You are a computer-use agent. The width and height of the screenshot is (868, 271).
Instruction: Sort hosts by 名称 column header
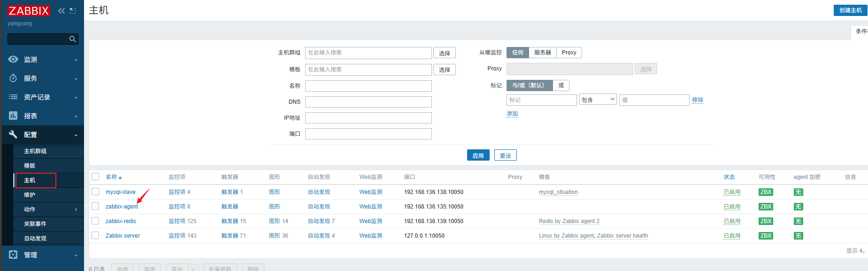point(114,177)
